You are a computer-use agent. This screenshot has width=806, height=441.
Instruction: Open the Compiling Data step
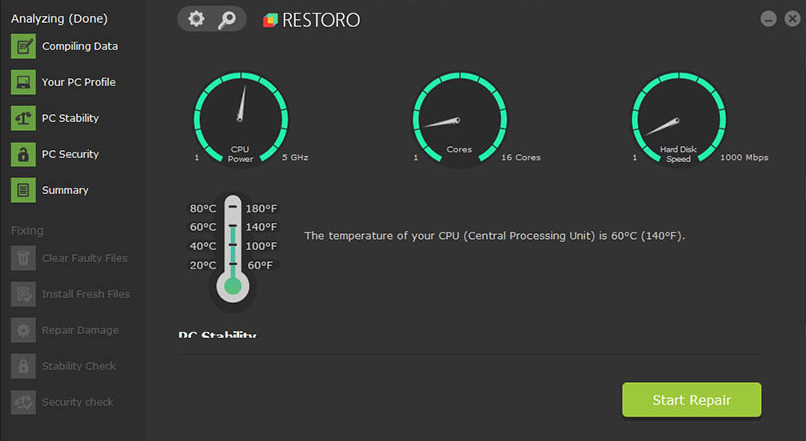tap(80, 46)
